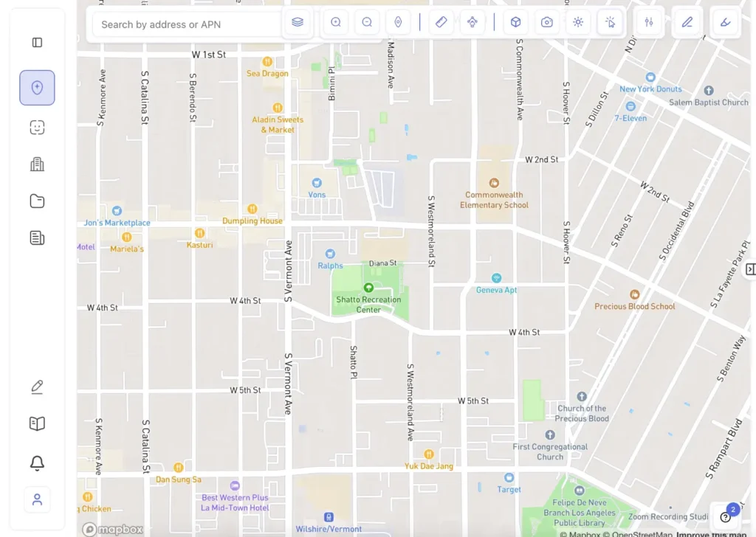The width and height of the screenshot is (756, 537).
Task: Collapse the left sidebar with the panel icon
Action: (37, 42)
